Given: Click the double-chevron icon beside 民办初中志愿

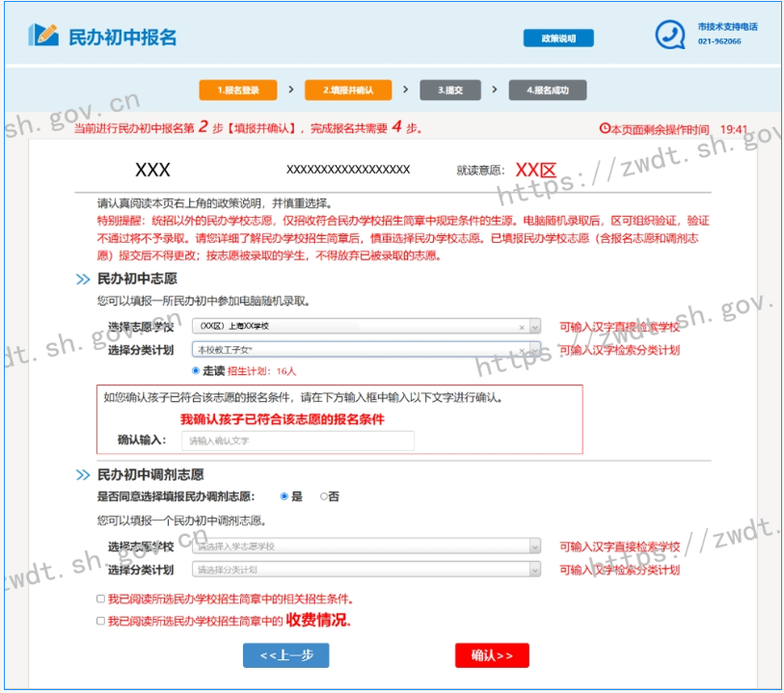Looking at the screenshot, I should tap(82, 280).
